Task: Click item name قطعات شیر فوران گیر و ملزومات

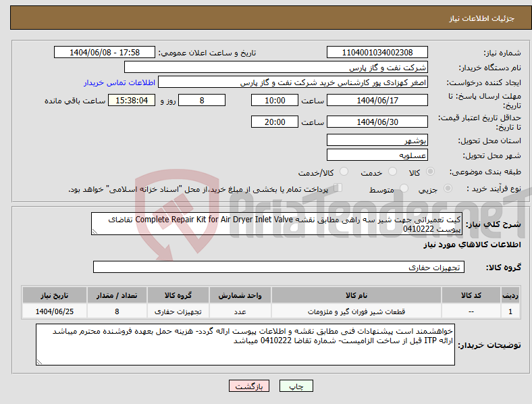Action: (356, 311)
